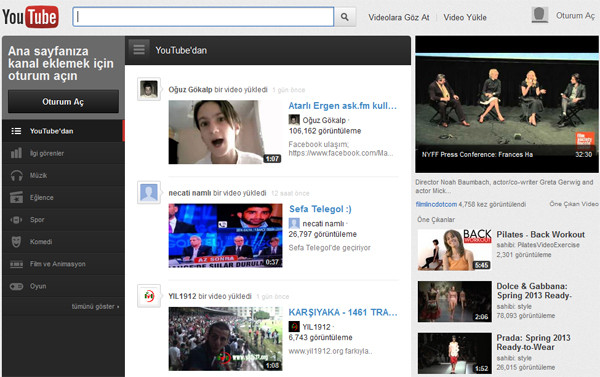Click the 'Öne Çıkan Video' label
The image size is (600, 377).
(x=574, y=204)
